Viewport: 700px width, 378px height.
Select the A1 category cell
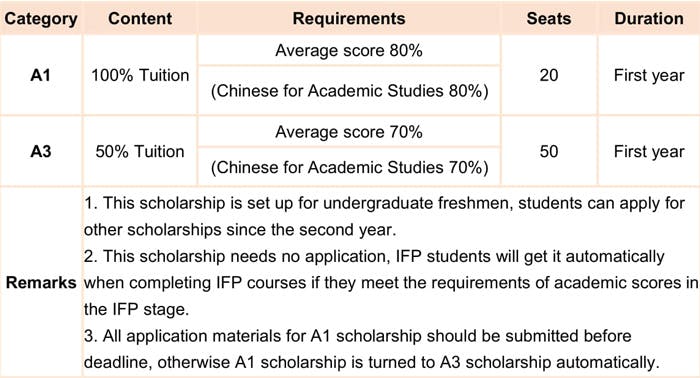click(41, 75)
